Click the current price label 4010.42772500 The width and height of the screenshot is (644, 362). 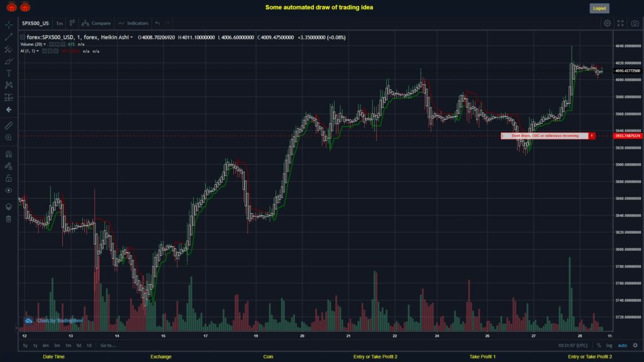coord(628,71)
